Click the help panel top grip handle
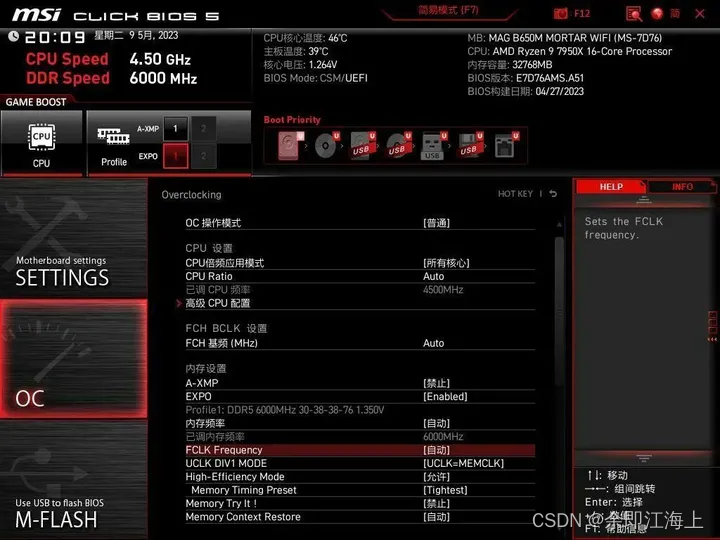Viewport: 720px width, 540px height. [644, 200]
